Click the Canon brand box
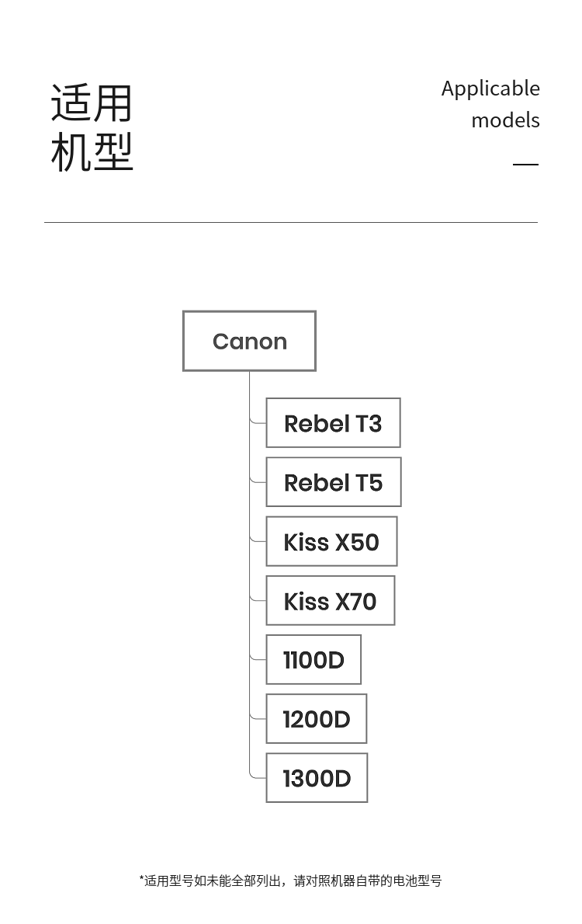Screen dimensions: 582x924 click(x=249, y=341)
